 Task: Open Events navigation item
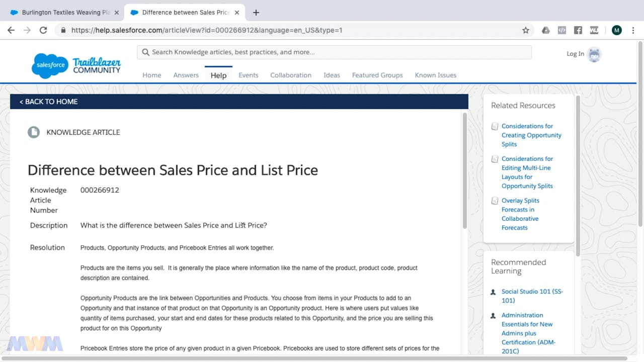tap(249, 75)
